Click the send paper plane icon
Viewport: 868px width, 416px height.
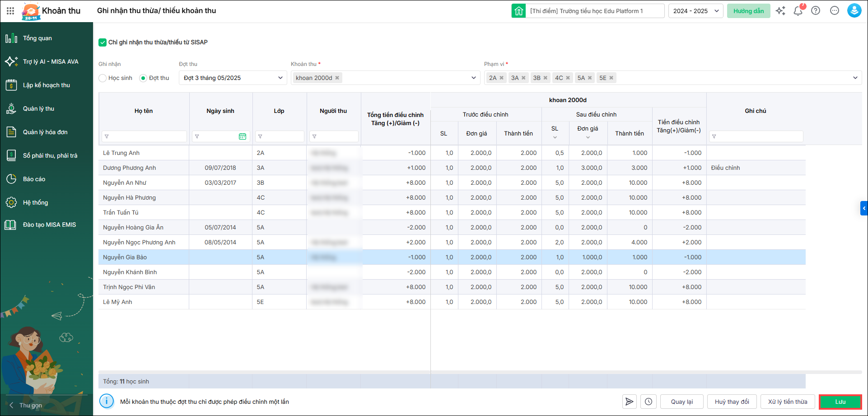click(629, 402)
